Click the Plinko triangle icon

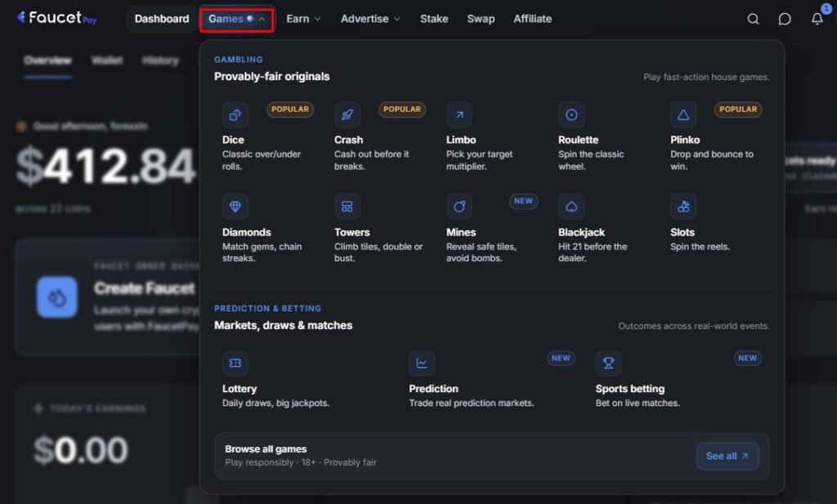683,114
